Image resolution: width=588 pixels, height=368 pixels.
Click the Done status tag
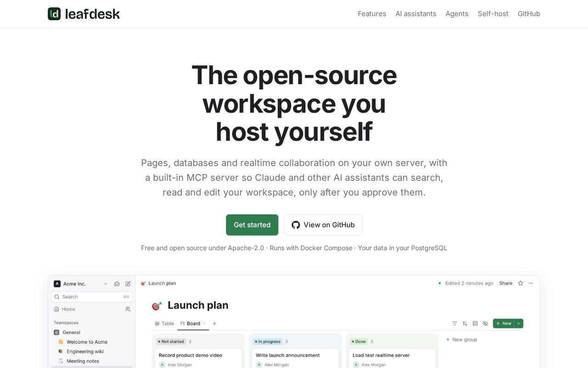pyautogui.click(x=359, y=341)
